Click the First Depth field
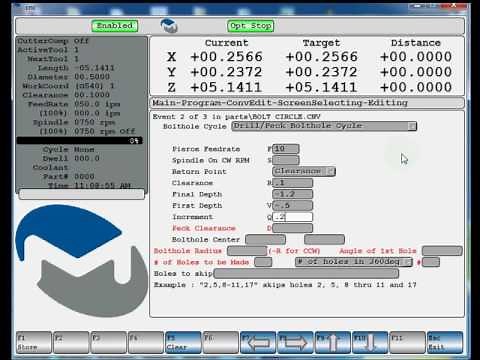This screenshot has height=360, width=480. [x=292, y=205]
